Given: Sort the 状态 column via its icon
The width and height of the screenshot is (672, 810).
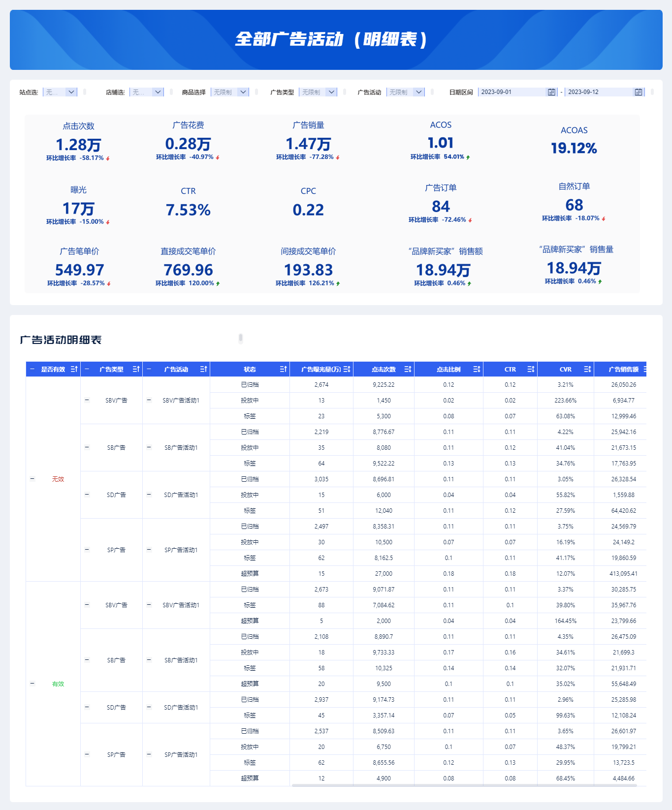Looking at the screenshot, I should (284, 369).
